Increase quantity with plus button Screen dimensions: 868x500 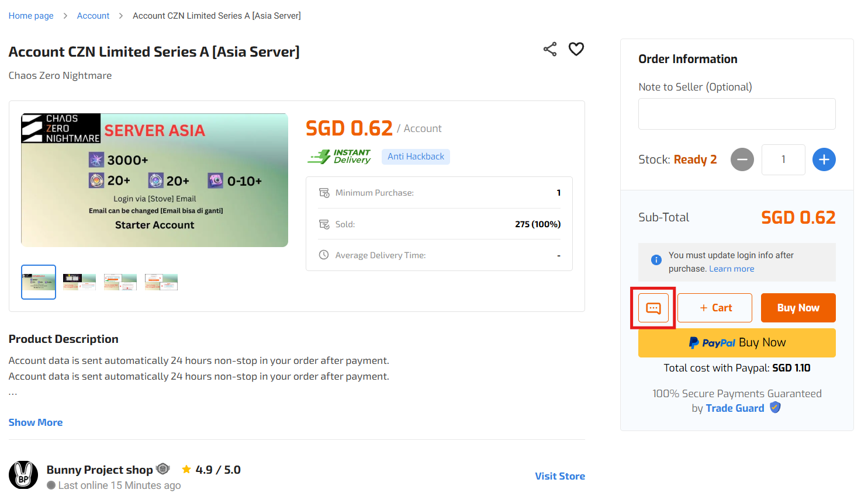pos(824,159)
